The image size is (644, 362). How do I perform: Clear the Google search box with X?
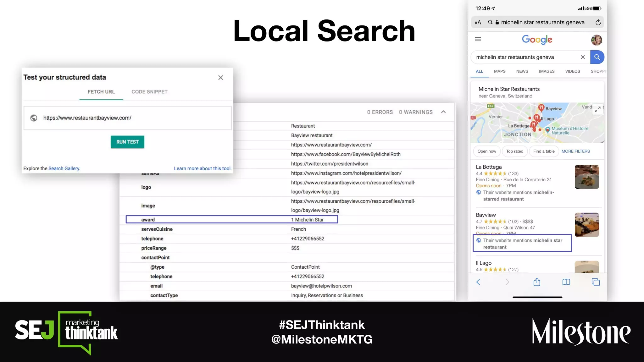pyautogui.click(x=583, y=57)
